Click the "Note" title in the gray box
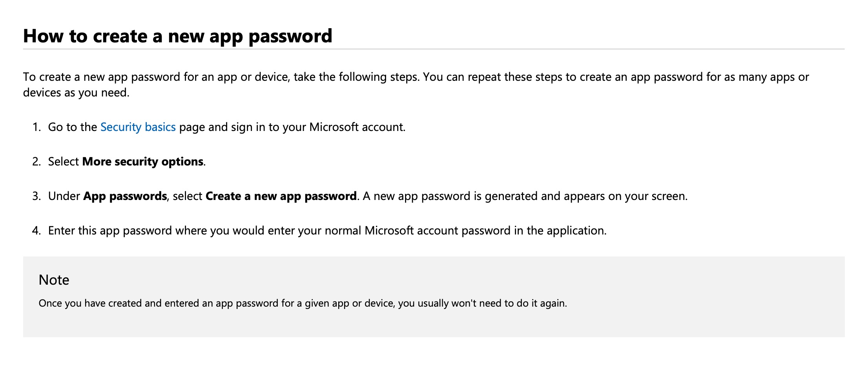 [x=54, y=280]
